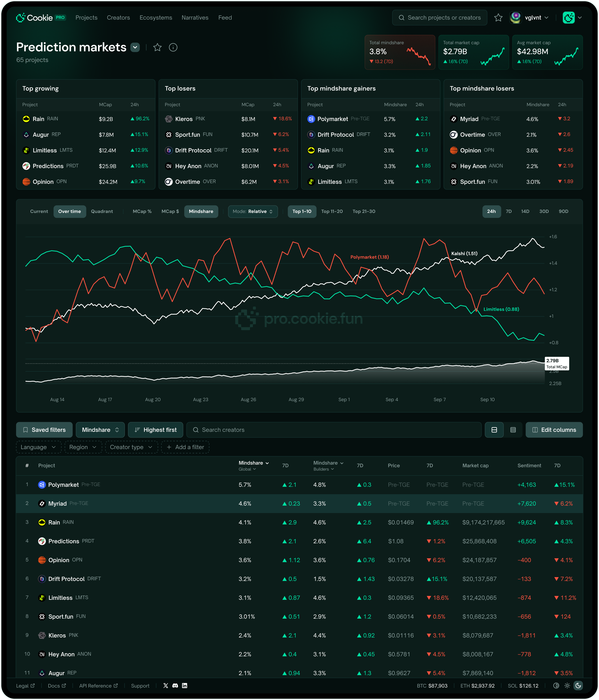Click the Sport.fun icon in table row 8
599x700 pixels.
point(42,617)
